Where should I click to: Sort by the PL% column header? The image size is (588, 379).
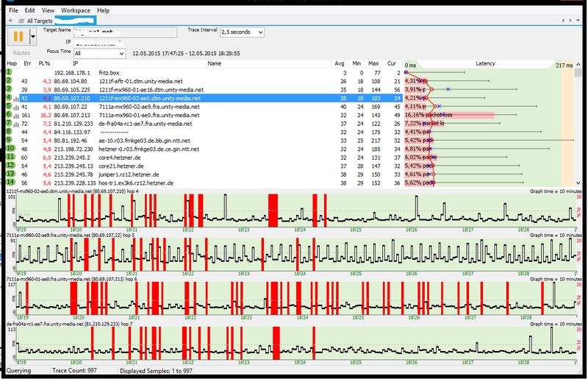(44, 64)
